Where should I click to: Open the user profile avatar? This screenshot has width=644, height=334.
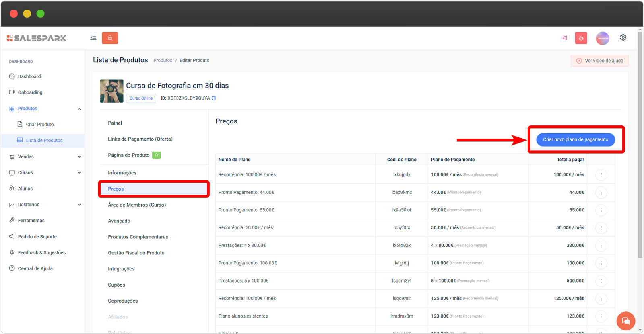coord(602,38)
